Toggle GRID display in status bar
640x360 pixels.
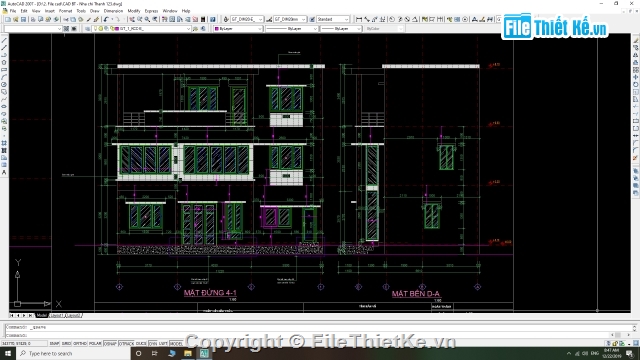66,344
